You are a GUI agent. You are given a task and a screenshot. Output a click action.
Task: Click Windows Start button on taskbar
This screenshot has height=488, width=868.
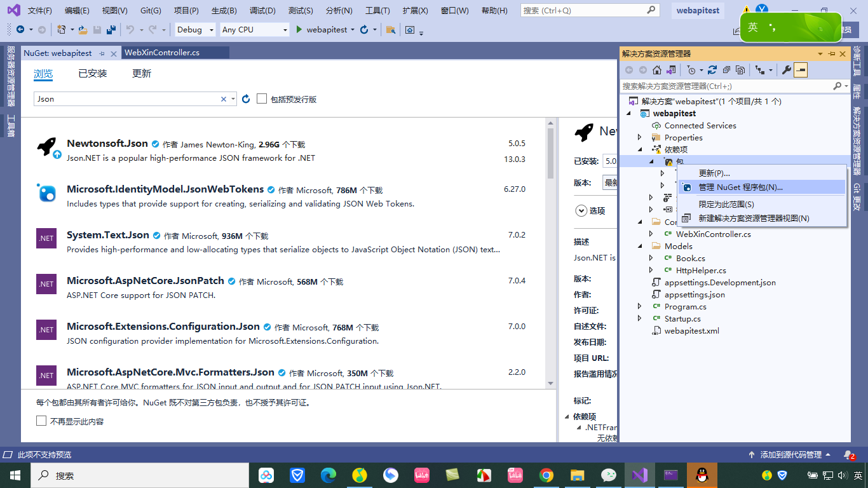15,475
